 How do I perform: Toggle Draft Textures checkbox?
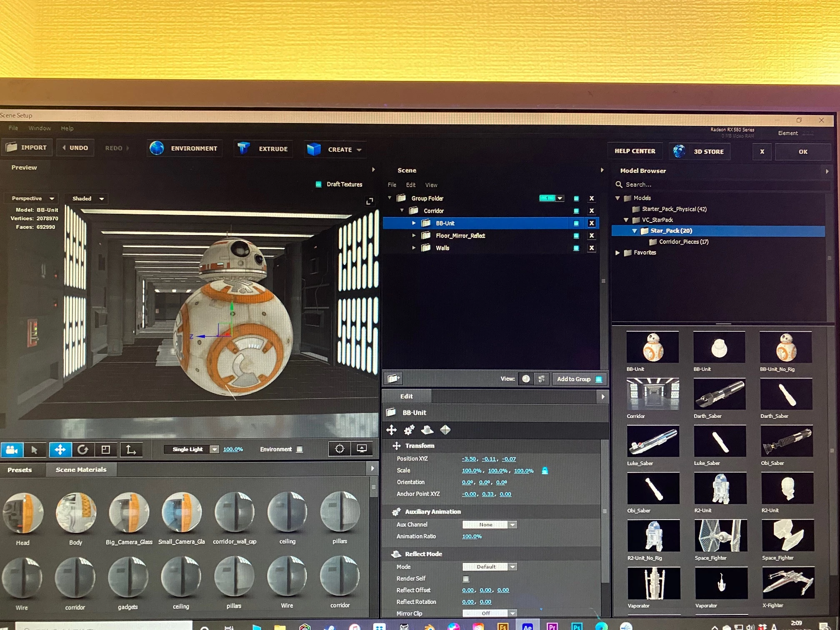[x=319, y=184]
